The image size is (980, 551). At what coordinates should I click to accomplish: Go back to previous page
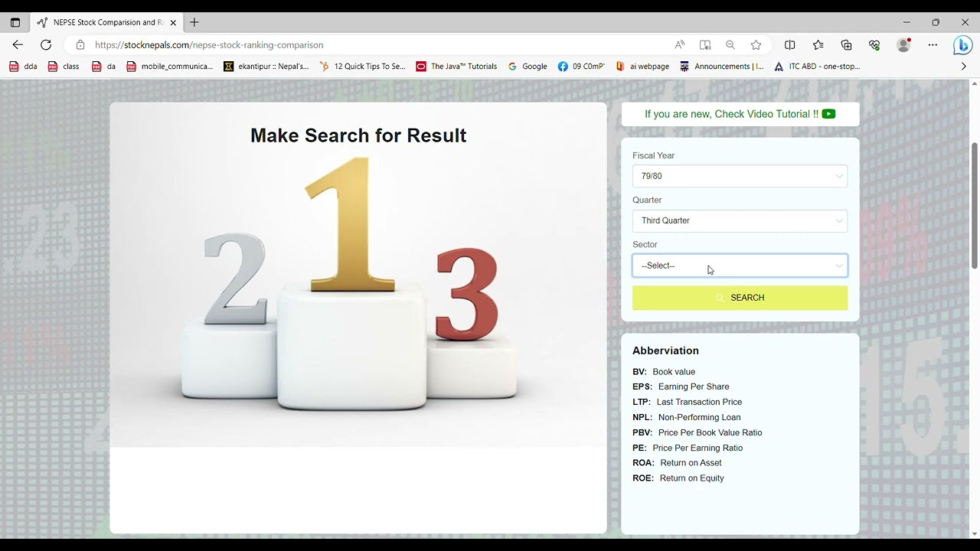click(x=18, y=45)
